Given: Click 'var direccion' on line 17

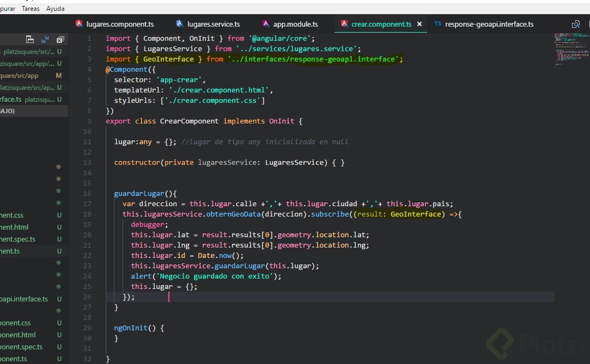Looking at the screenshot, I should tap(150, 203).
